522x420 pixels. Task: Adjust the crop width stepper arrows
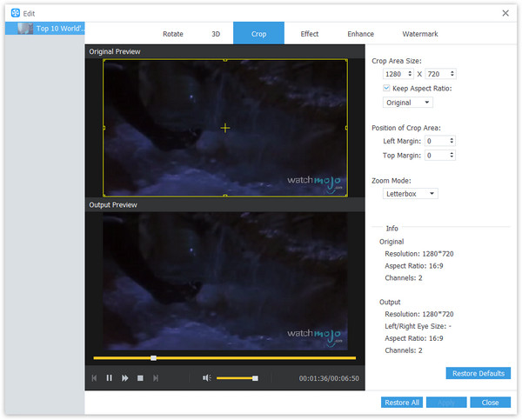410,74
